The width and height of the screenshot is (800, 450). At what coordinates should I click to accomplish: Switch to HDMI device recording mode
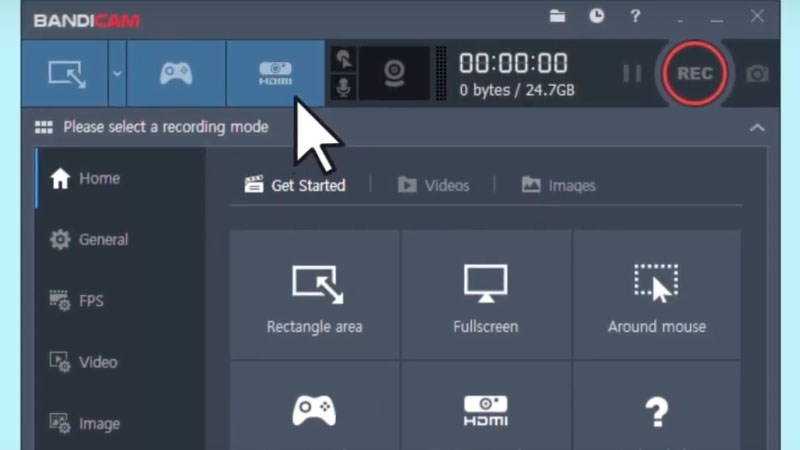click(x=275, y=73)
